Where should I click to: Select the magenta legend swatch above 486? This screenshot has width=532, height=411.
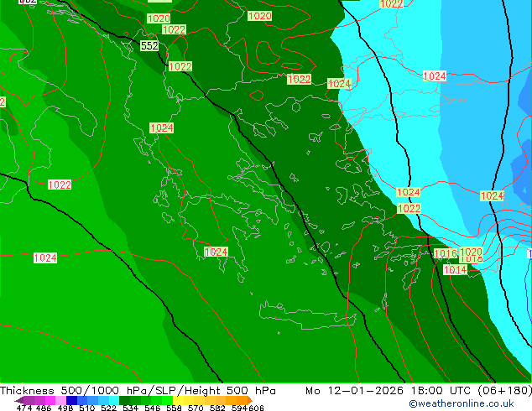pyautogui.click(x=50, y=400)
